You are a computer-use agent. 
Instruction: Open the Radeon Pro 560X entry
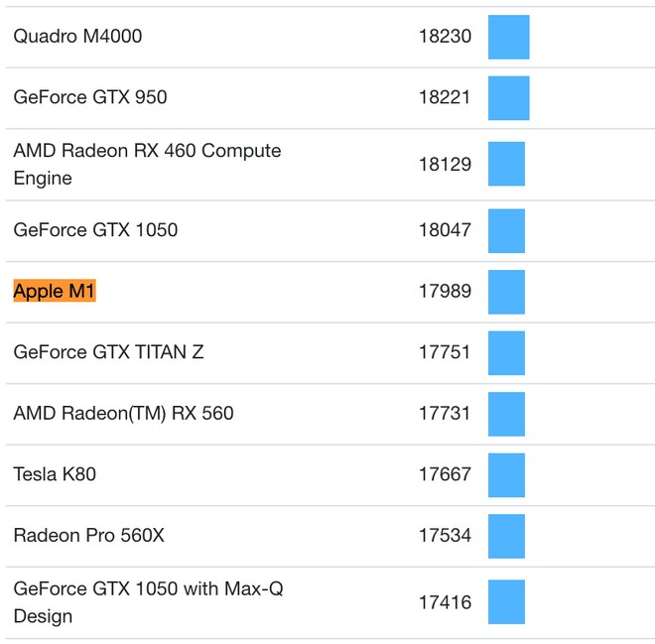tap(88, 536)
